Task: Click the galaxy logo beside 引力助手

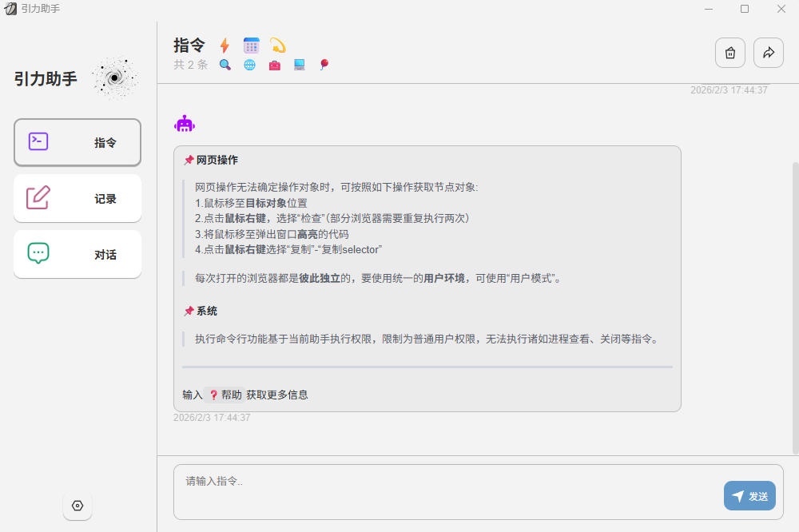Action: tap(114, 78)
